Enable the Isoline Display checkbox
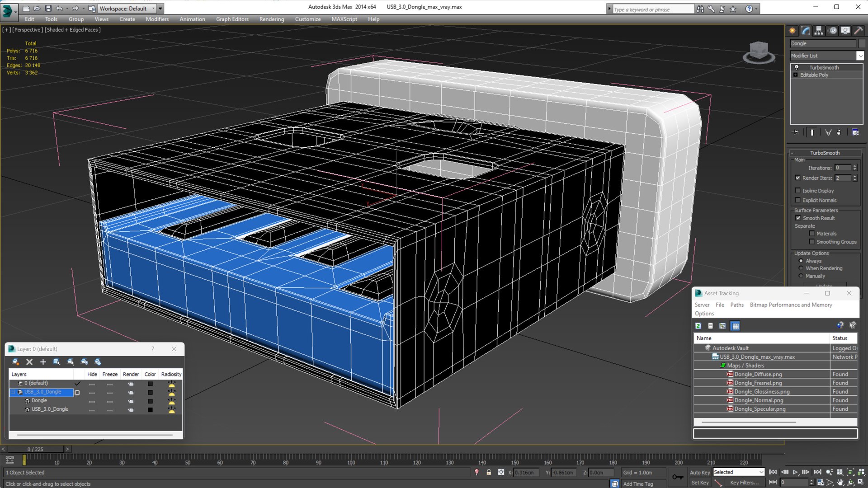The image size is (868, 488). 798,191
